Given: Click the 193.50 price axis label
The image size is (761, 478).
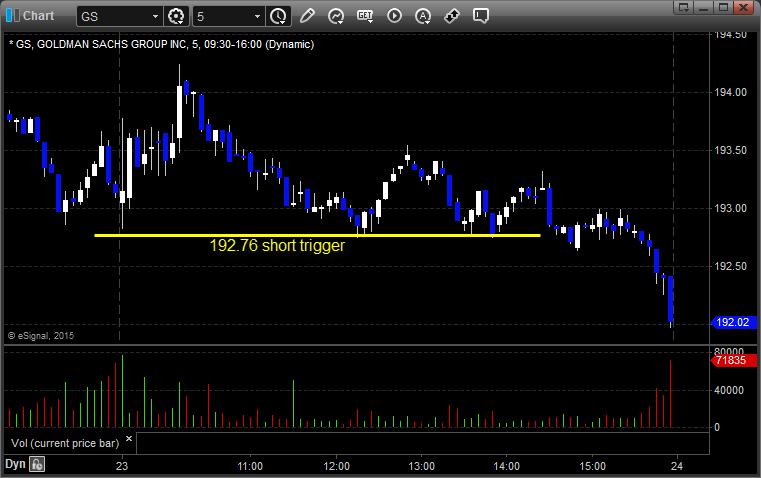Looking at the screenshot, I should (x=730, y=150).
